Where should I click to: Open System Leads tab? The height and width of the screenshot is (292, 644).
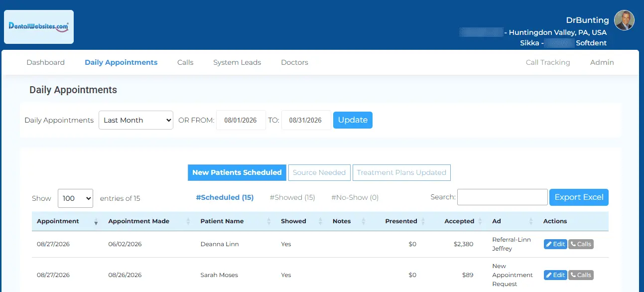[237, 62]
